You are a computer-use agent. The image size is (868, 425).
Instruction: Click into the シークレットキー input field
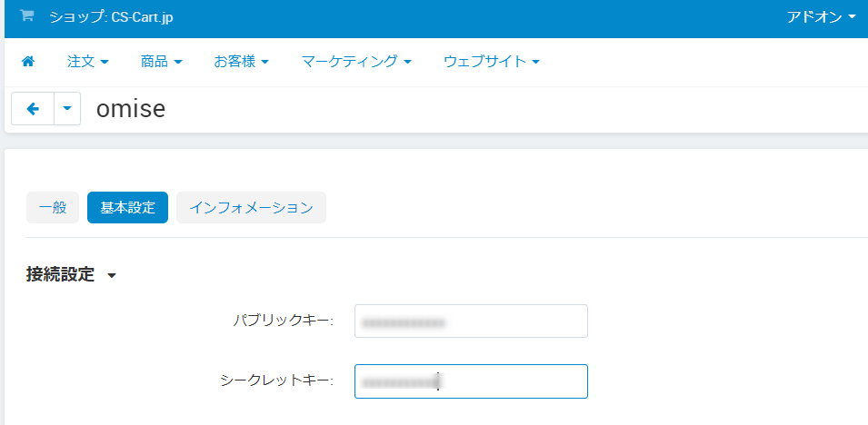click(471, 381)
